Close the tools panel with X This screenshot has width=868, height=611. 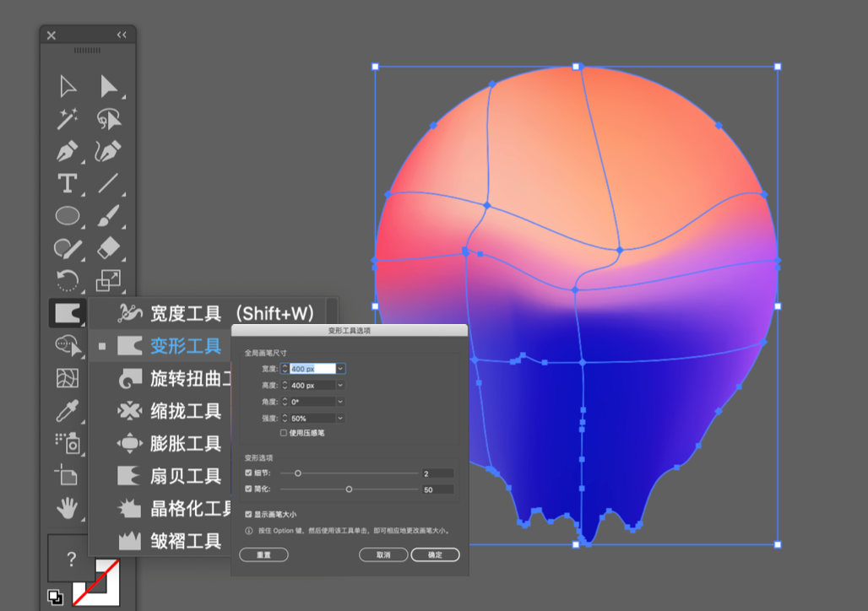coord(52,35)
